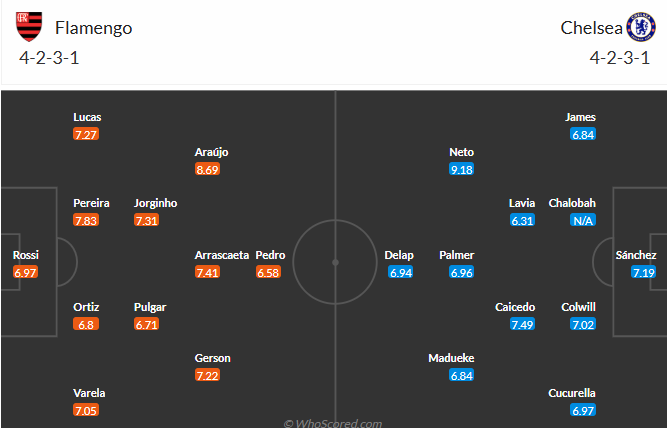Click the player name Palmer
Viewport: 667px width, 428px height.
pos(456,255)
